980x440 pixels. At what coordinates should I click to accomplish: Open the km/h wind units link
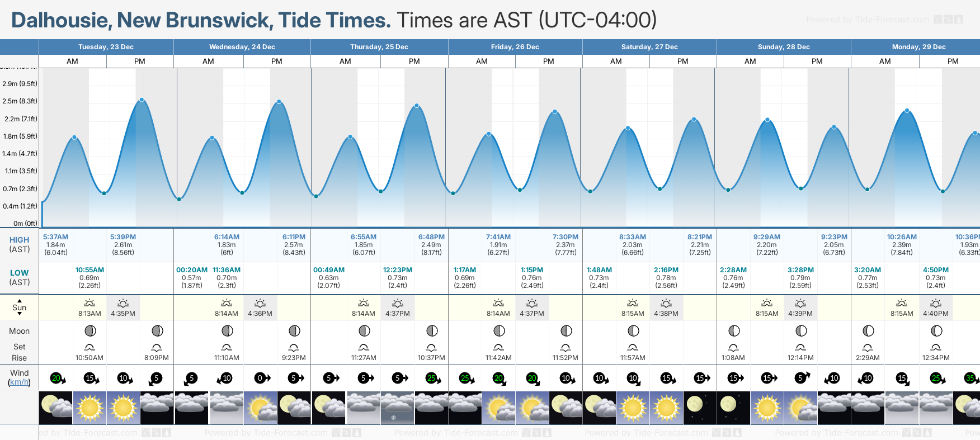20,382
